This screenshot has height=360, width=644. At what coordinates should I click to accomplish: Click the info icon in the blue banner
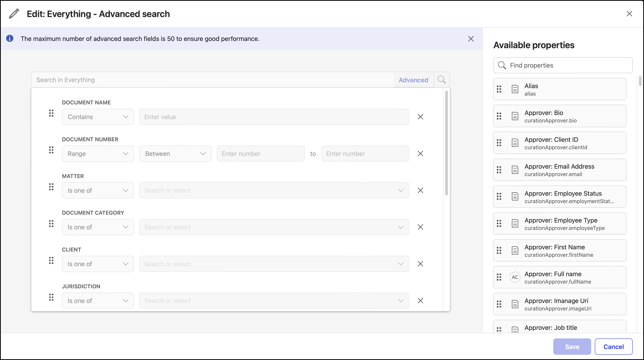pyautogui.click(x=10, y=39)
